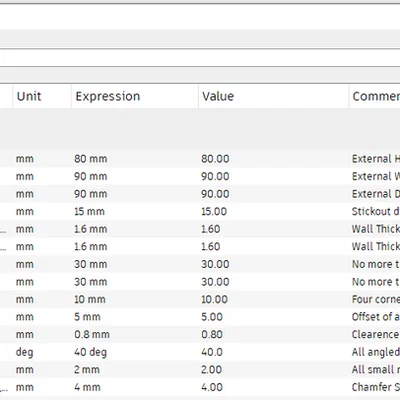Select the 2 mm expression cell
Image resolution: width=400 pixels, height=400 pixels.
coord(135,369)
